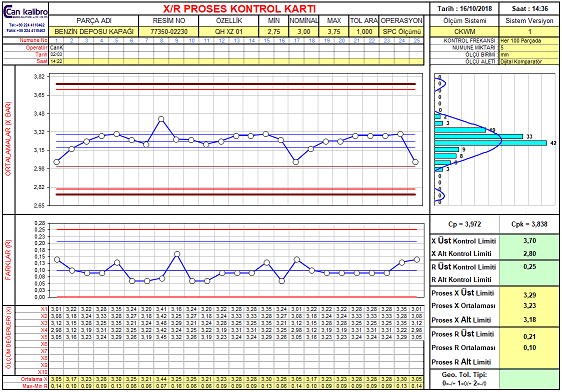Click the 77350-02230 drawing number cell

click(168, 32)
